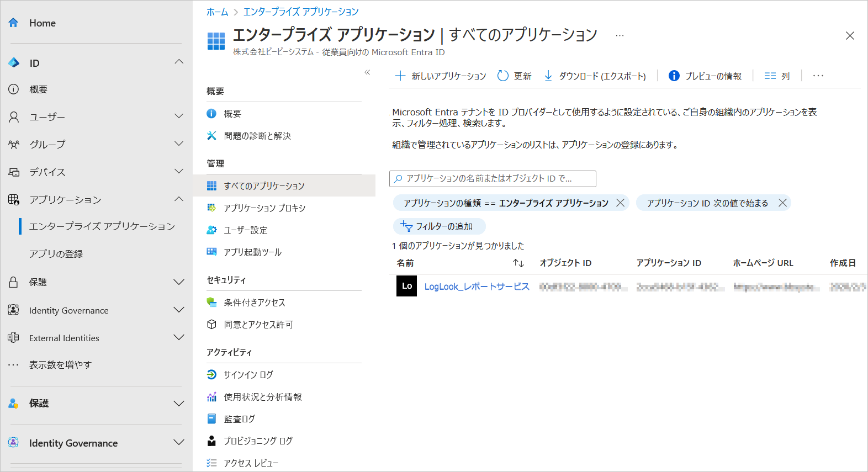Click the アプリケーション ID column header
This screenshot has width=868, height=472.
click(669, 263)
